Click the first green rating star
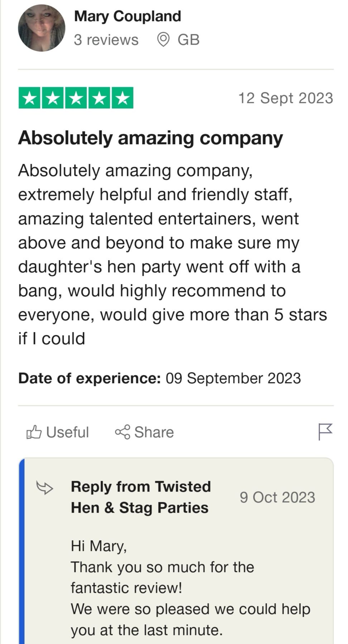 click(30, 98)
